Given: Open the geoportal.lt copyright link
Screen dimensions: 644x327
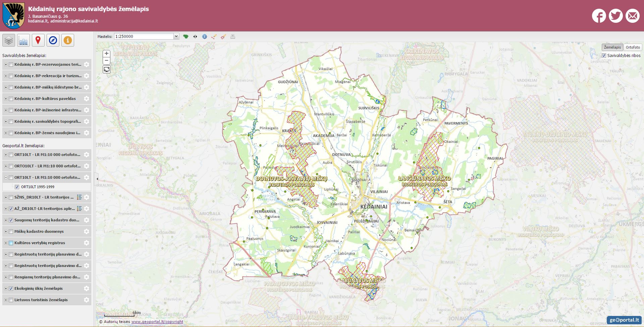Looking at the screenshot, I should [x=157, y=322].
